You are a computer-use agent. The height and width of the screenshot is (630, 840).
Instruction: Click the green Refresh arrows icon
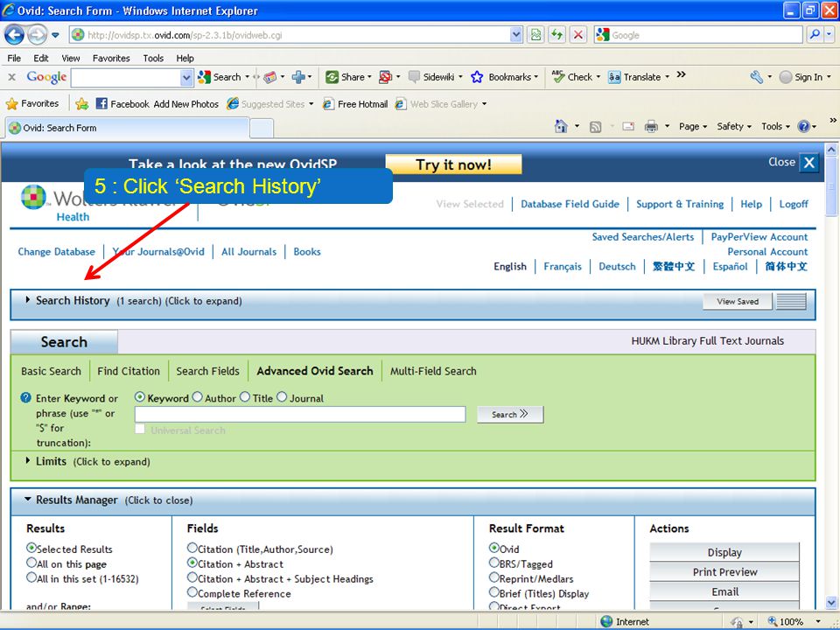[557, 35]
